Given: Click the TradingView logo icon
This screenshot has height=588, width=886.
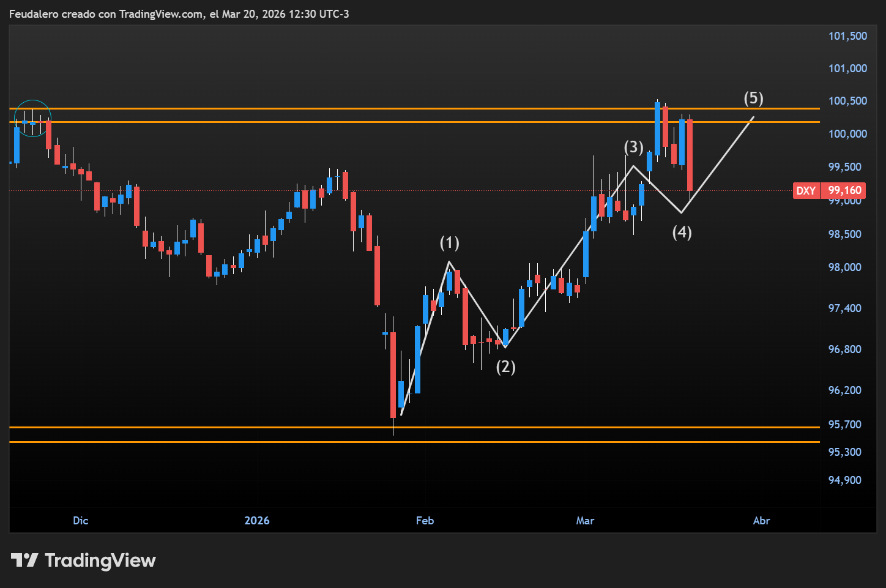Looking at the screenshot, I should (24, 560).
